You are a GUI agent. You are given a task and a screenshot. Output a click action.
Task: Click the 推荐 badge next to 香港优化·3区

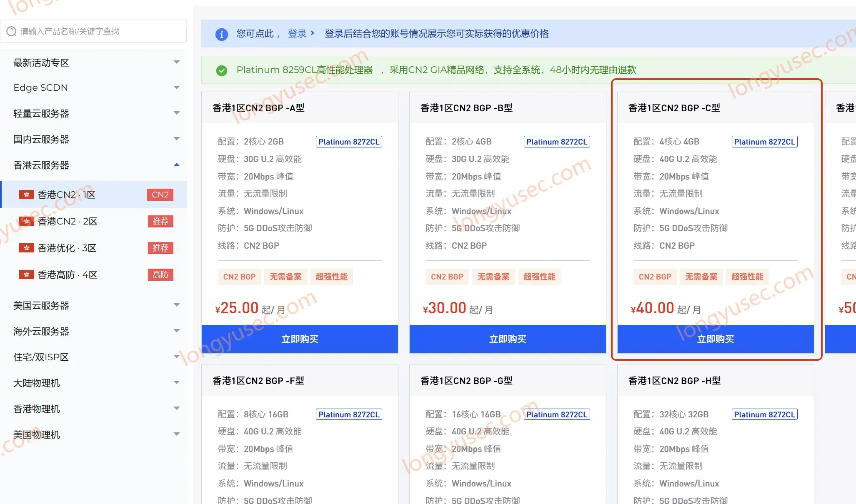click(x=160, y=248)
